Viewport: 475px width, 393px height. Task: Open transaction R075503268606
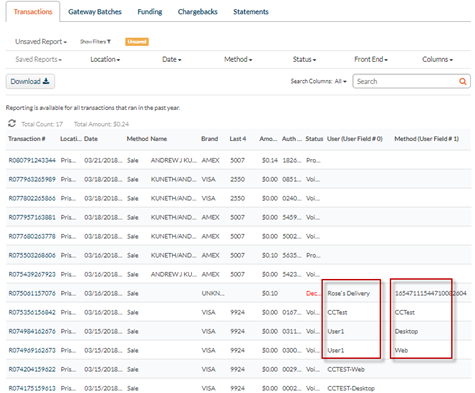[32, 255]
